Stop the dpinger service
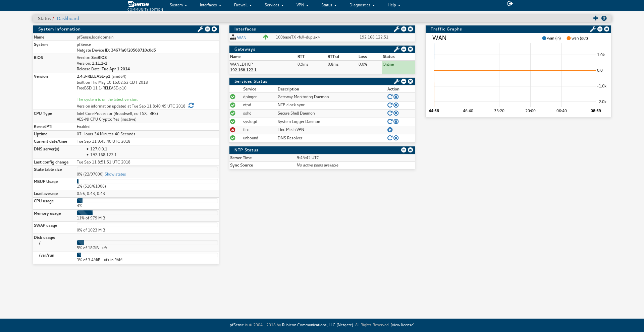Screen dimensions: 644x332 (396, 97)
